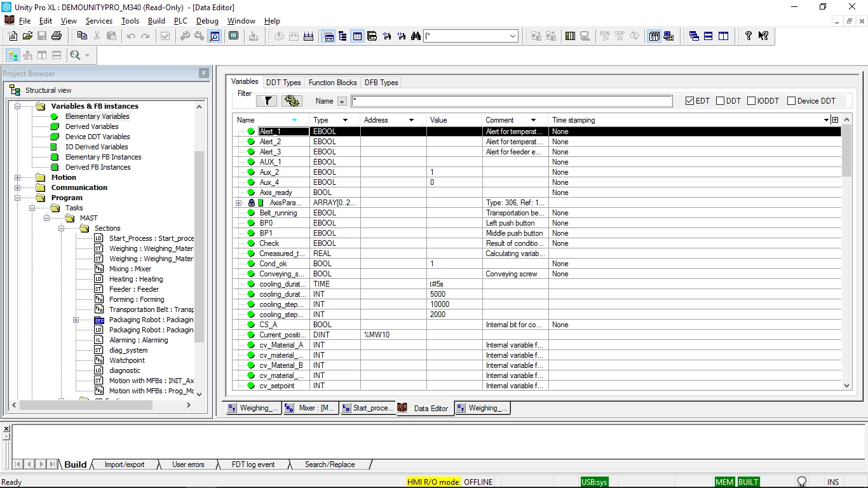Select the Heating : Heating section

(135, 279)
